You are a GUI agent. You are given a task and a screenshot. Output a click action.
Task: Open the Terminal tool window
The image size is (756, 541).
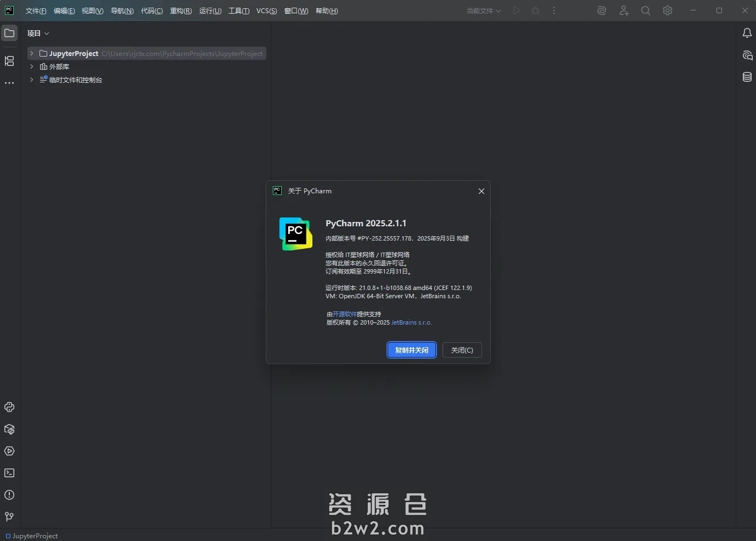tap(9, 473)
